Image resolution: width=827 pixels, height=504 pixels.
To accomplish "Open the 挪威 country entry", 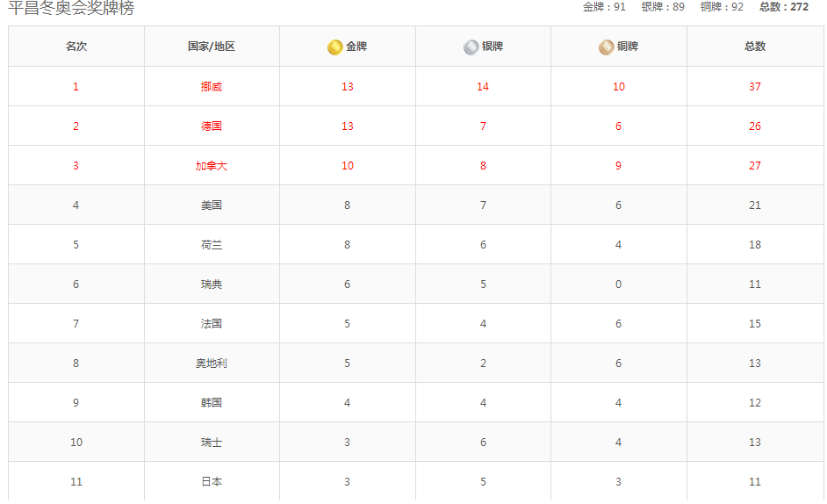I will click(212, 87).
